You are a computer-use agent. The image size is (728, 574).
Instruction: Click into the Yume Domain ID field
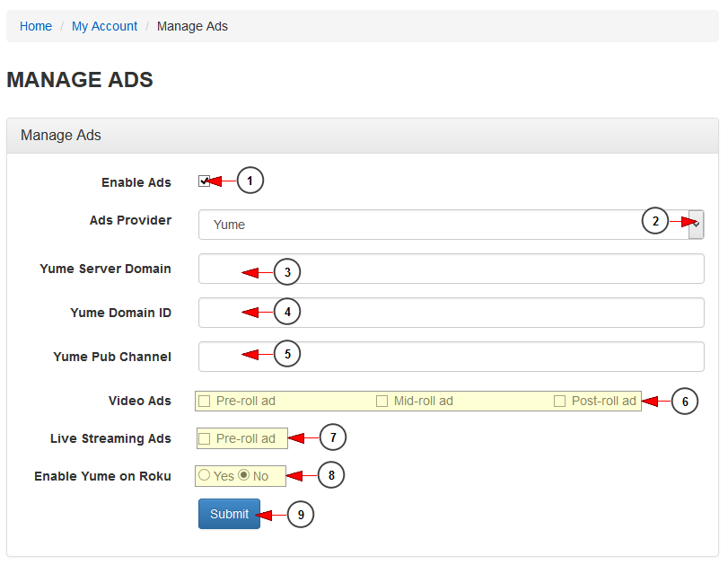point(452,313)
